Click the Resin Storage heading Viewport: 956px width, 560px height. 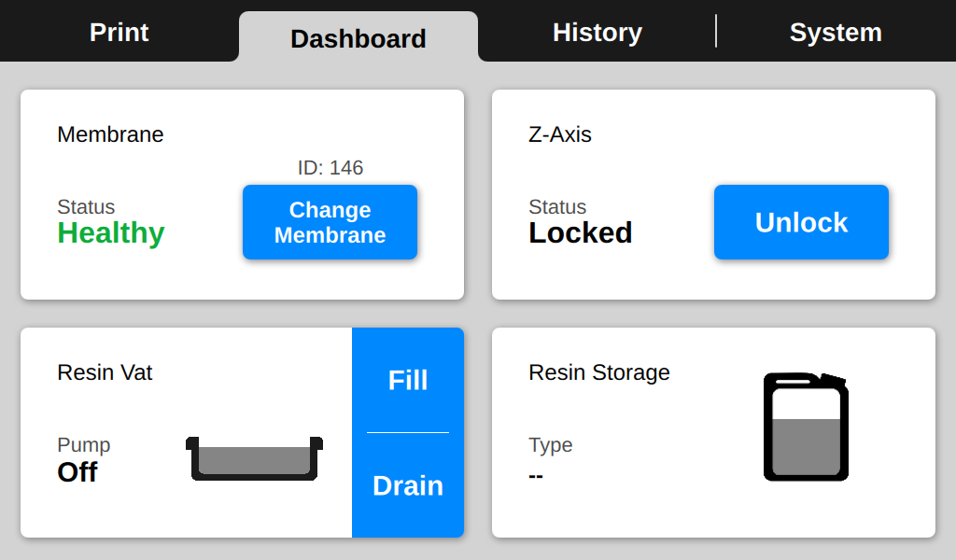pyautogui.click(x=599, y=372)
